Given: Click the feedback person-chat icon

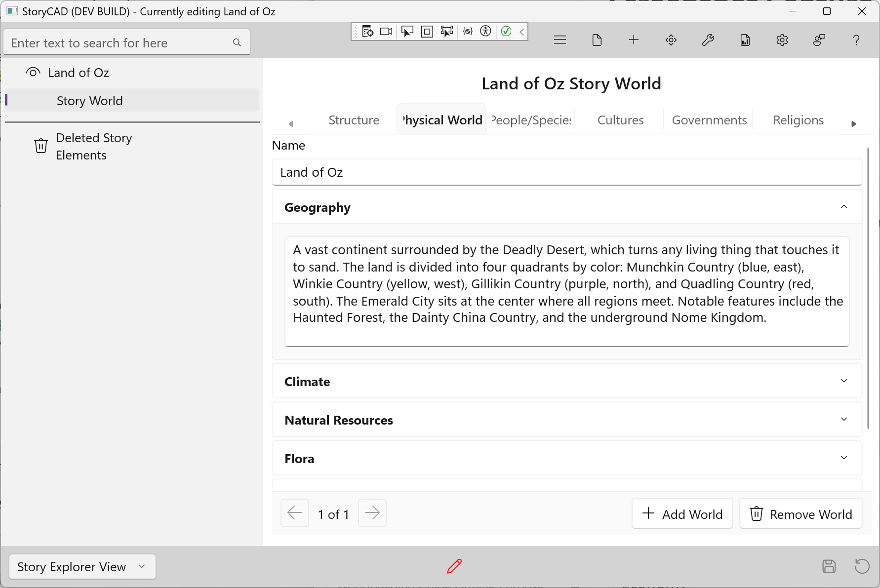Looking at the screenshot, I should [x=819, y=40].
